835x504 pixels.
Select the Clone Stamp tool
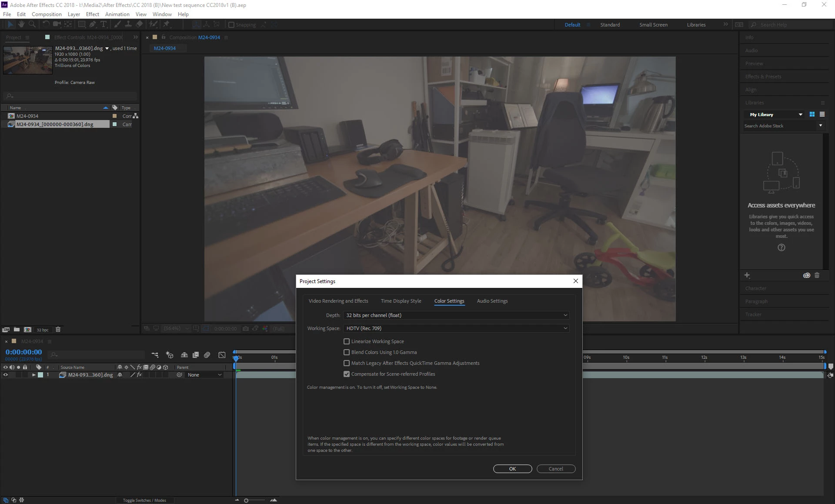click(128, 24)
